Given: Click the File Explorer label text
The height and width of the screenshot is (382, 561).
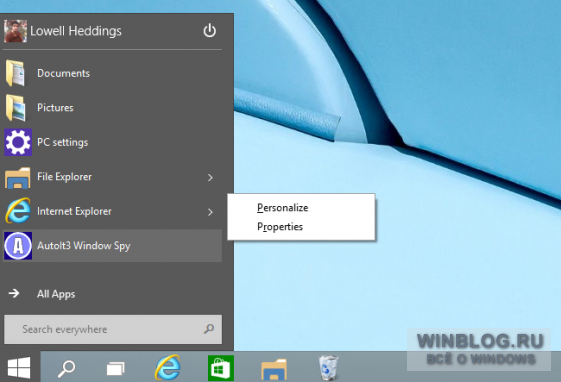Looking at the screenshot, I should pos(64,177).
